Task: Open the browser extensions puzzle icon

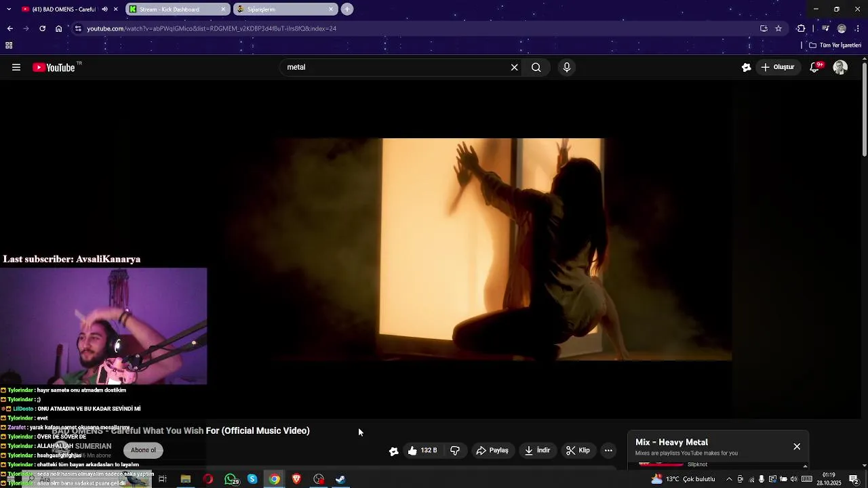Action: [x=801, y=28]
